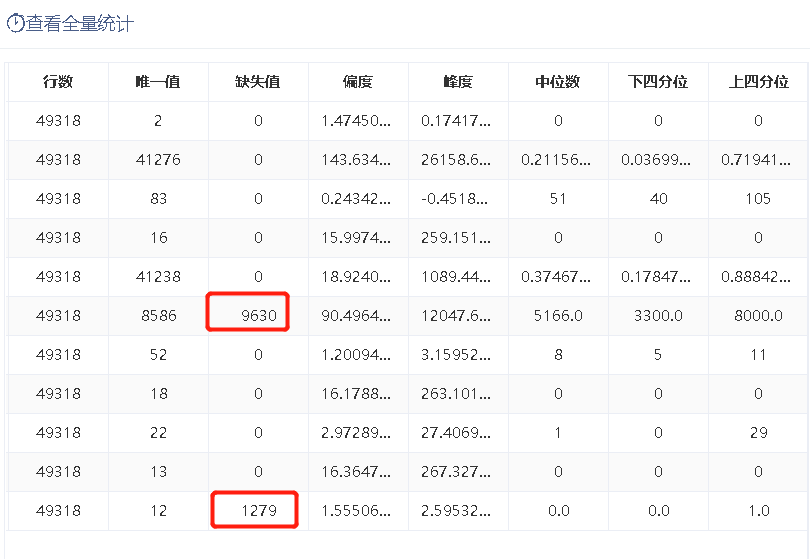This screenshot has width=810, height=559.
Task: Click the kurtosis cell 26158.6...
Action: point(456,160)
